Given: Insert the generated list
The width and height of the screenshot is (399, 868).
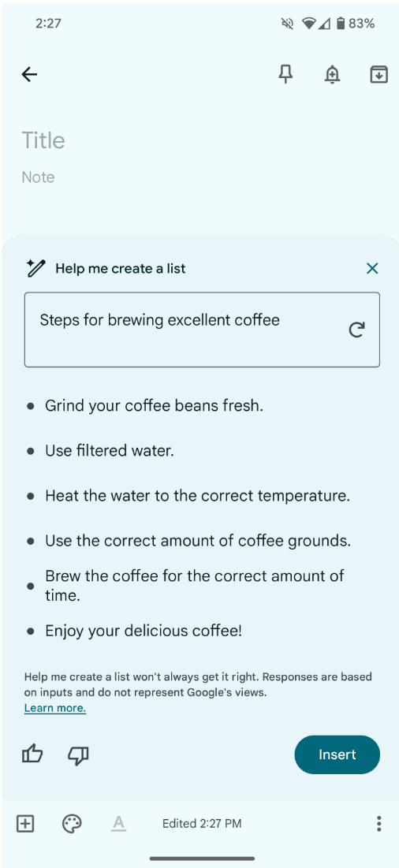Looking at the screenshot, I should (x=337, y=754).
